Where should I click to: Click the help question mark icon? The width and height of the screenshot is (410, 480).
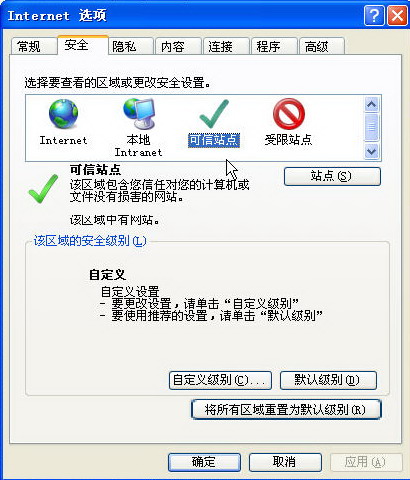(374, 16)
